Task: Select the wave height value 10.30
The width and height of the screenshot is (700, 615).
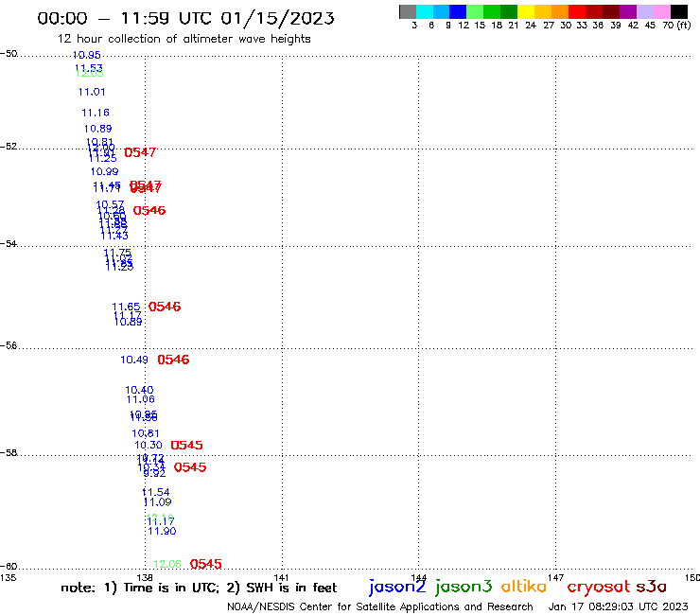Action: click(149, 446)
